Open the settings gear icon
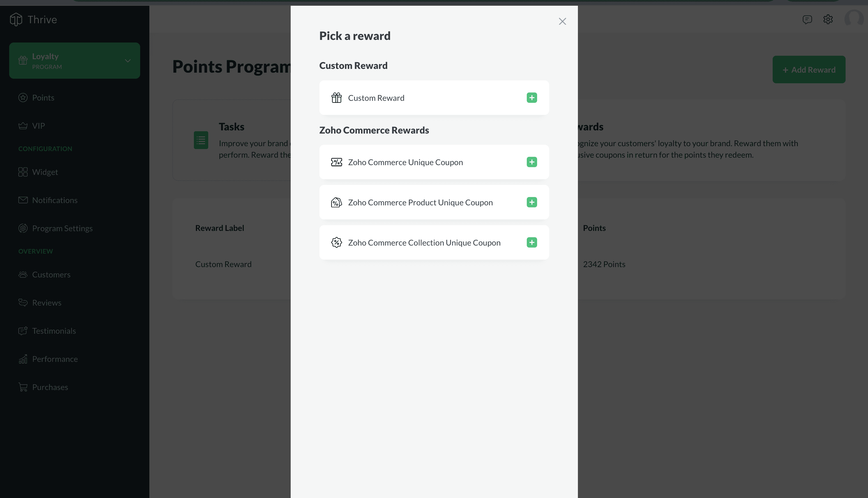868x498 pixels. (828, 20)
